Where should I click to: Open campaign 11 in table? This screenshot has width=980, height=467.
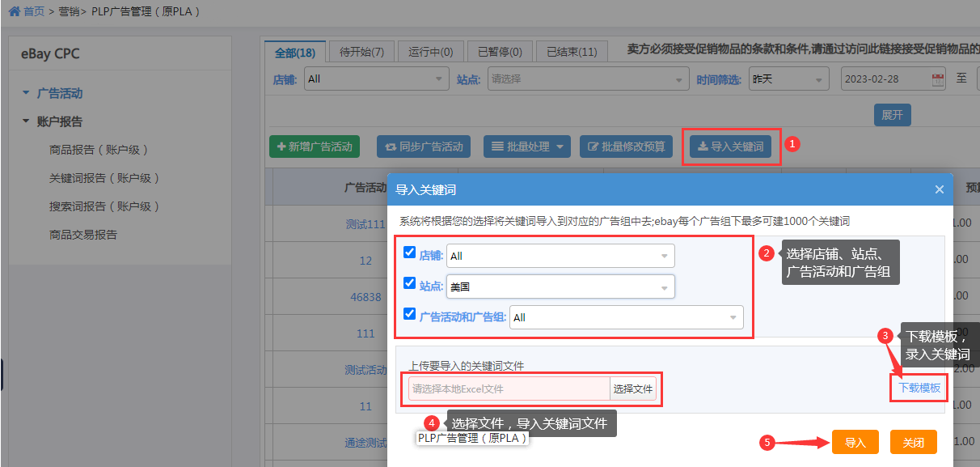(x=366, y=406)
